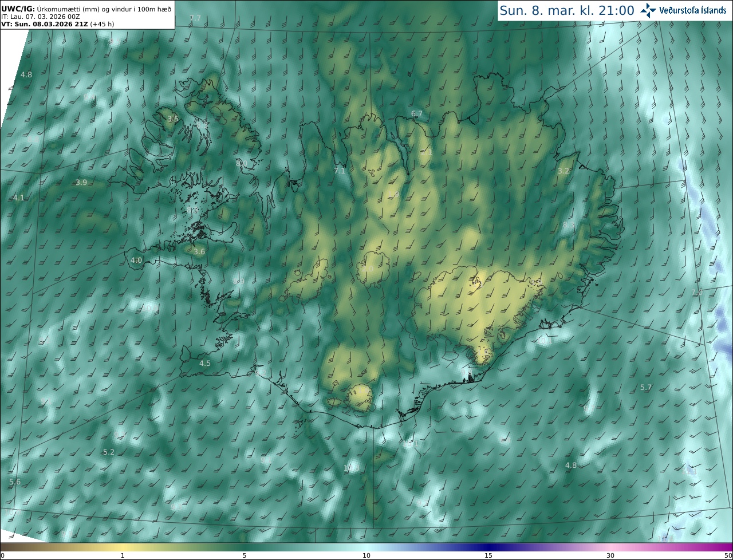Click the 4.5 value on Reykjanes
This screenshot has height=560, width=733.
205,363
